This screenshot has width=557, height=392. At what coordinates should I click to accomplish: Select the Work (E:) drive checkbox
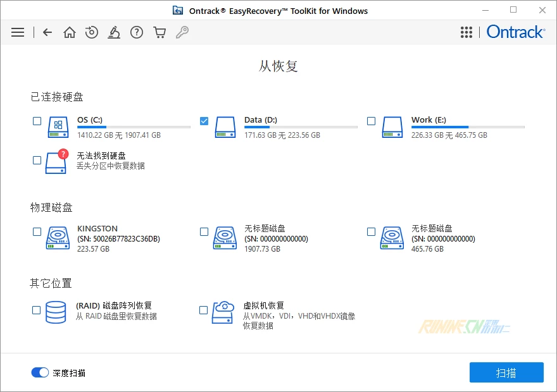click(x=371, y=121)
